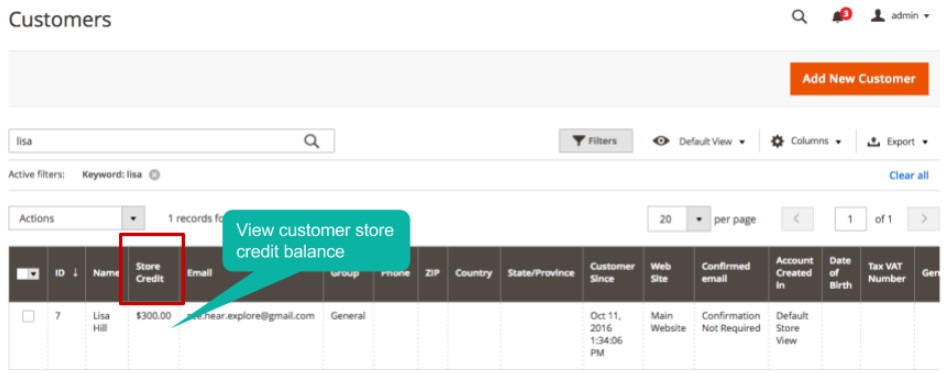The width and height of the screenshot is (949, 373).
Task: Toggle the select-all header checkbox
Action: tap(22, 274)
